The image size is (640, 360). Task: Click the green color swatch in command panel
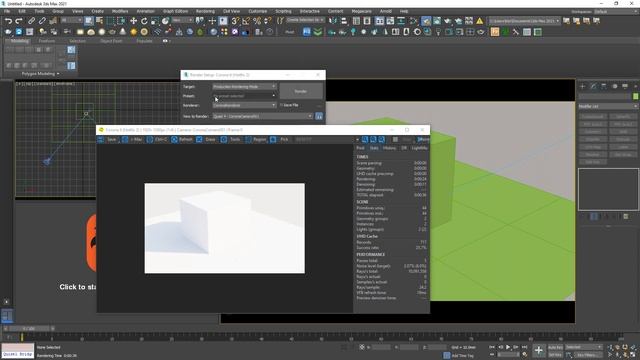click(x=635, y=96)
